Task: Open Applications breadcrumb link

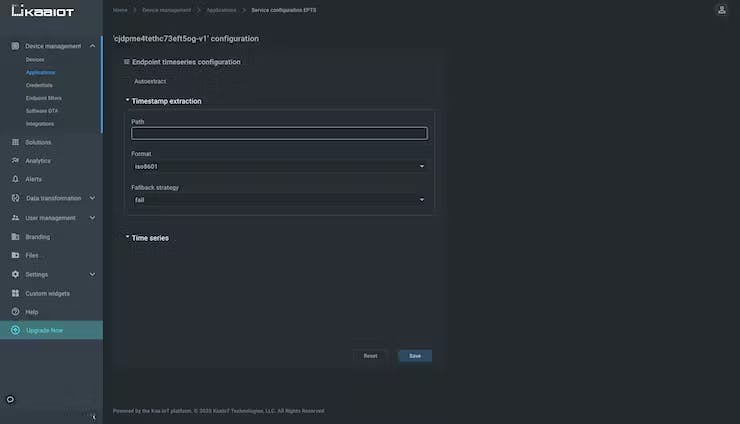Action: (x=221, y=10)
